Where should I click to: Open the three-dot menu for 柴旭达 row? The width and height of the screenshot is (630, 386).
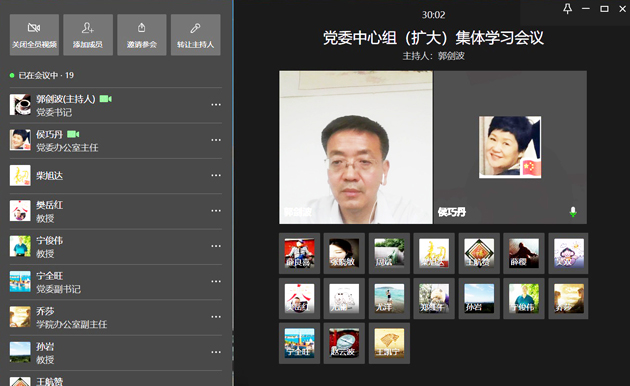click(x=216, y=176)
